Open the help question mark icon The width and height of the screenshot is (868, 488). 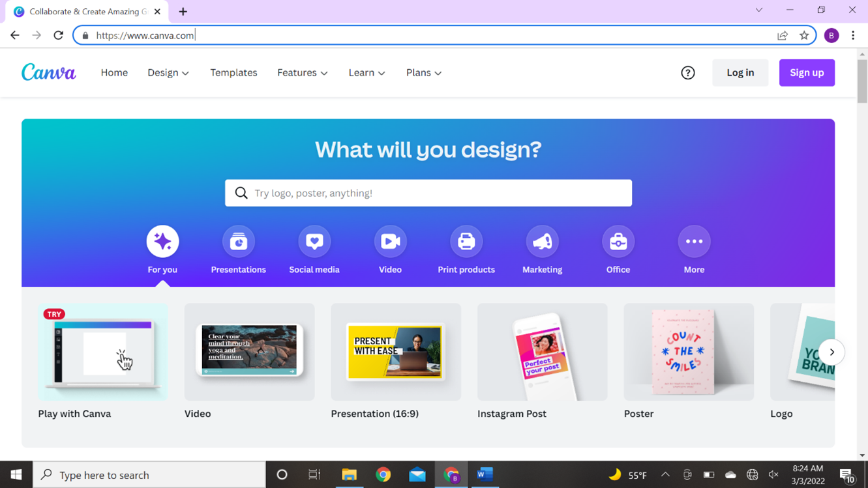click(x=688, y=73)
